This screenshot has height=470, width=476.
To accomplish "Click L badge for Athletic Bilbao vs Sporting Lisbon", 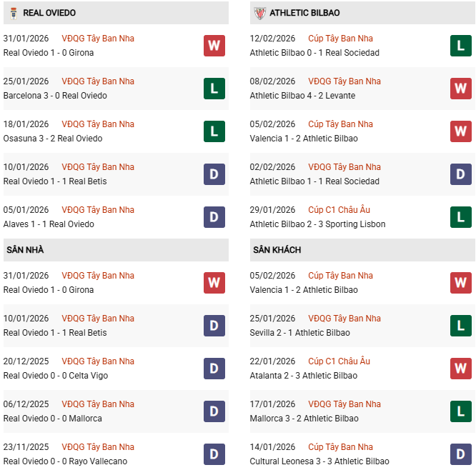I will (460, 217).
